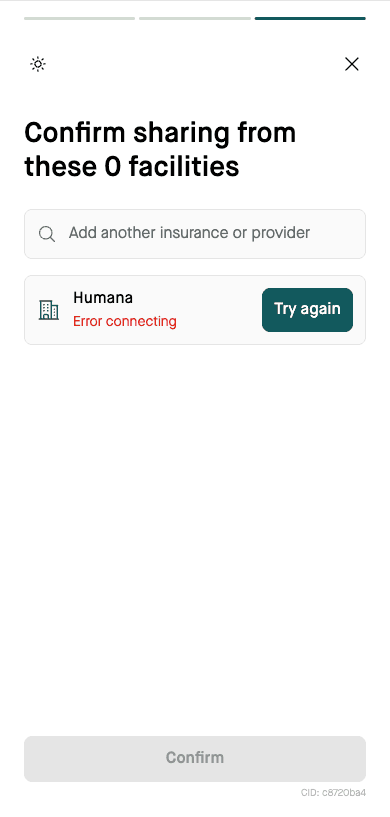Select the active third progress step bar
The image size is (390, 817).
310,19
